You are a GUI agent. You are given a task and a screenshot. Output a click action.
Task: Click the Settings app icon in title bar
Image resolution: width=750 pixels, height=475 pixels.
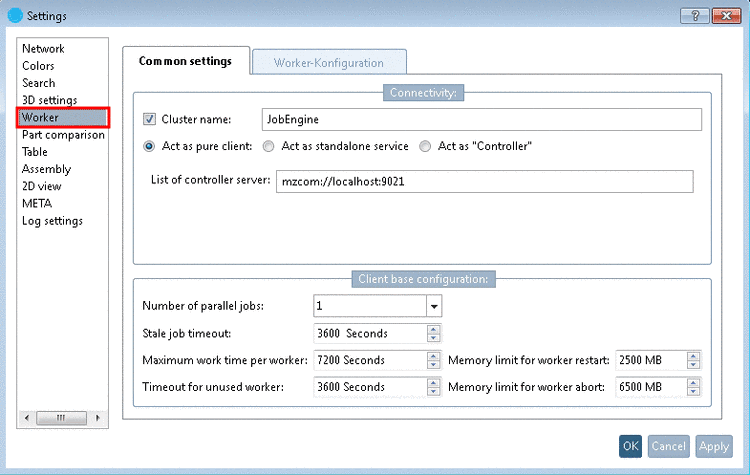tap(14, 15)
